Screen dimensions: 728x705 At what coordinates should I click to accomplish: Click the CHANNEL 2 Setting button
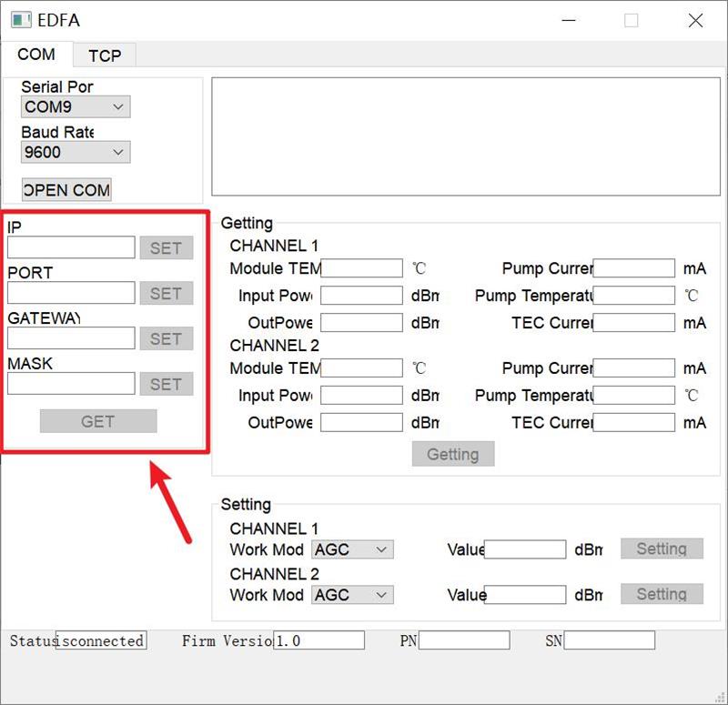point(662,593)
